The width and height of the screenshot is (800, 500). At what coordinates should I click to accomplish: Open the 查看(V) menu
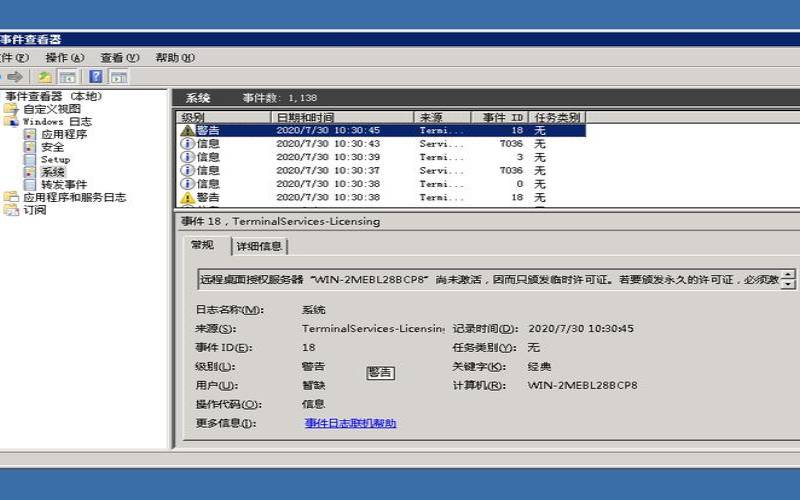pyautogui.click(x=119, y=58)
